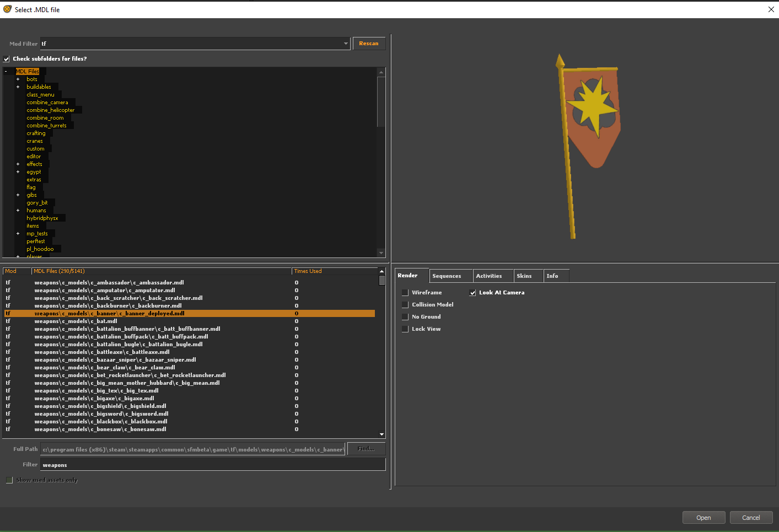Switch to the Sequences tab
Viewport: 779px width, 532px height.
pyautogui.click(x=451, y=276)
